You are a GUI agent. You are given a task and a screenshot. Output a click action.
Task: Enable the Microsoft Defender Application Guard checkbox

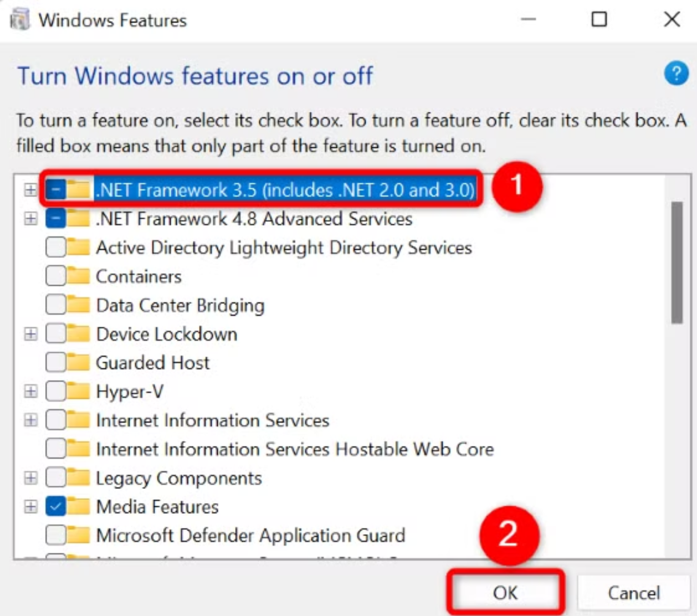[x=56, y=535]
